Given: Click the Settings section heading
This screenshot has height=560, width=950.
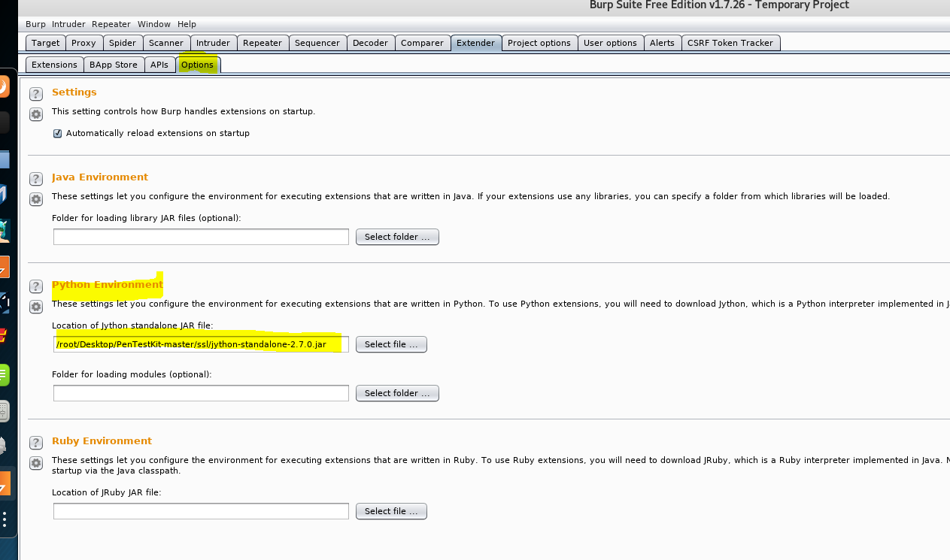Looking at the screenshot, I should coord(74,92).
